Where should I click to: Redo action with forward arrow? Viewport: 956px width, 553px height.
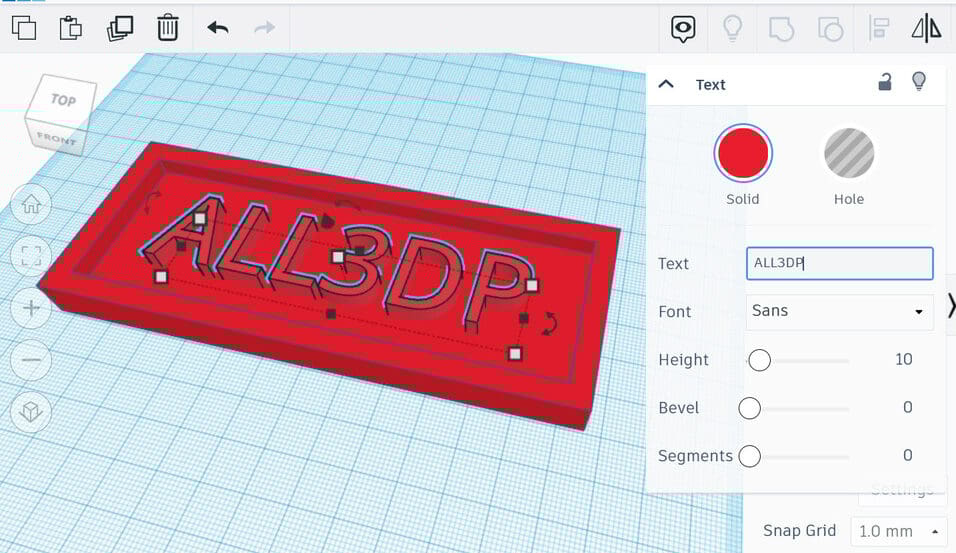[264, 28]
